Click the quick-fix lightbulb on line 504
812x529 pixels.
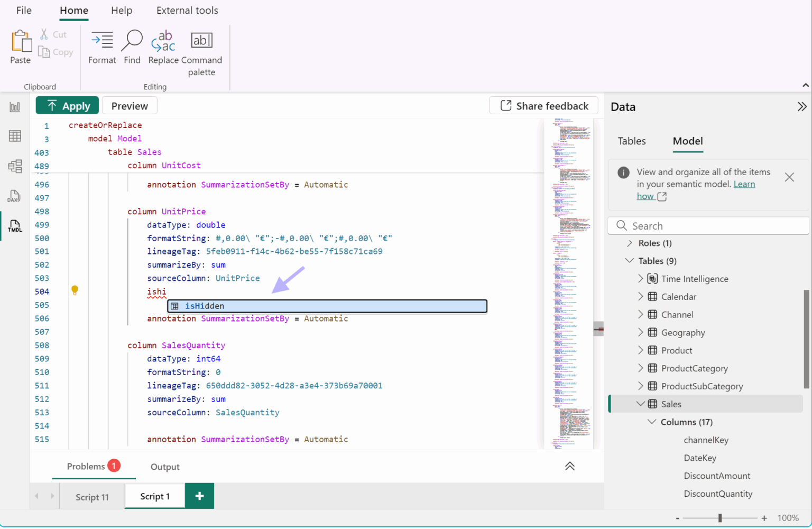(x=75, y=290)
